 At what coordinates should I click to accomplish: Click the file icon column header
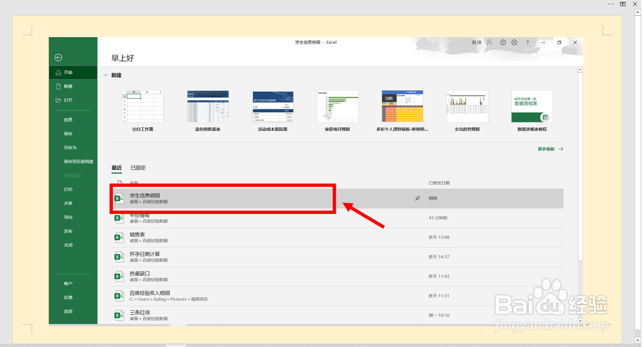click(120, 182)
